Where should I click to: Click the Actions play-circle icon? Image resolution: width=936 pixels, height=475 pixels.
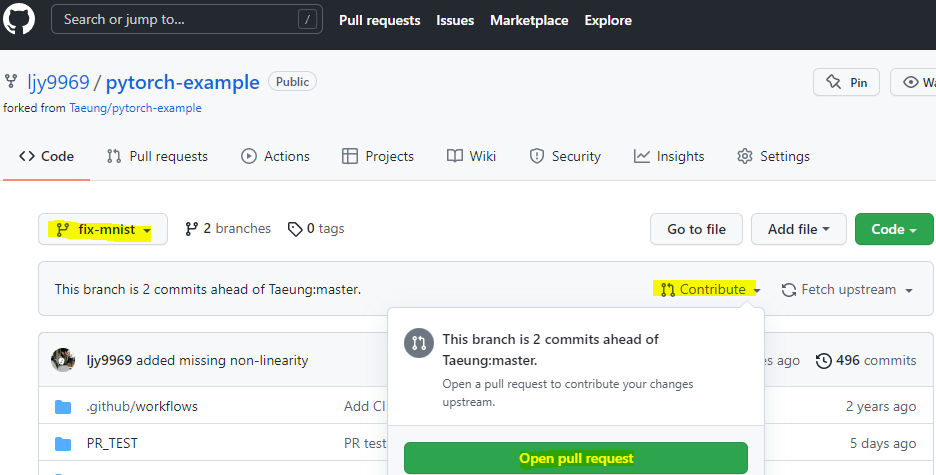pyautogui.click(x=248, y=156)
